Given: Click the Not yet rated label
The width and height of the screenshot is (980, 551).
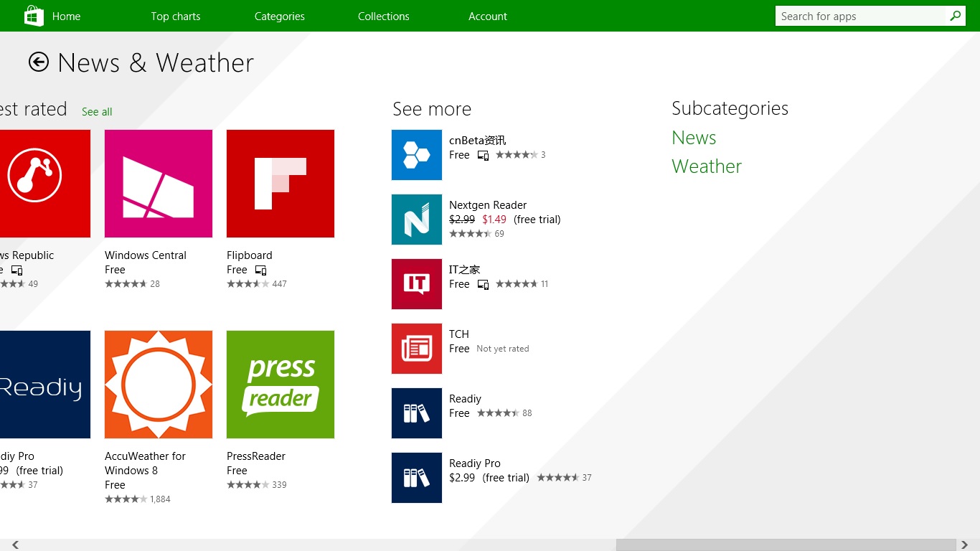Looking at the screenshot, I should coord(503,349).
